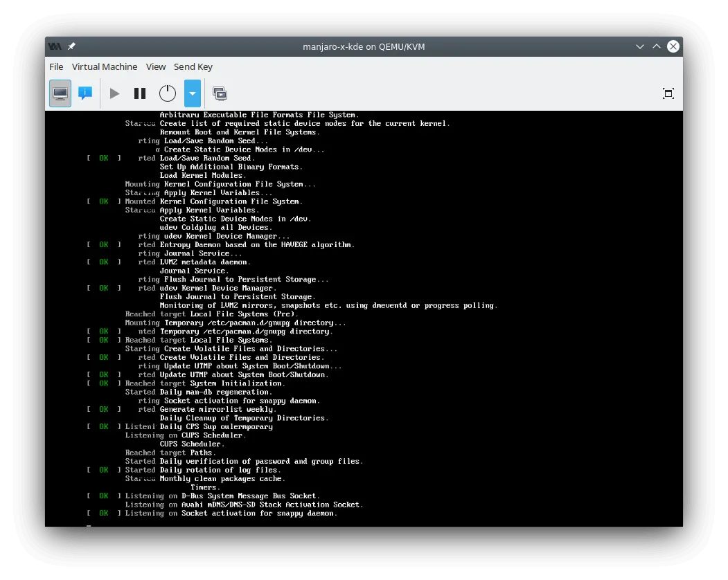Open the View menu

(156, 67)
